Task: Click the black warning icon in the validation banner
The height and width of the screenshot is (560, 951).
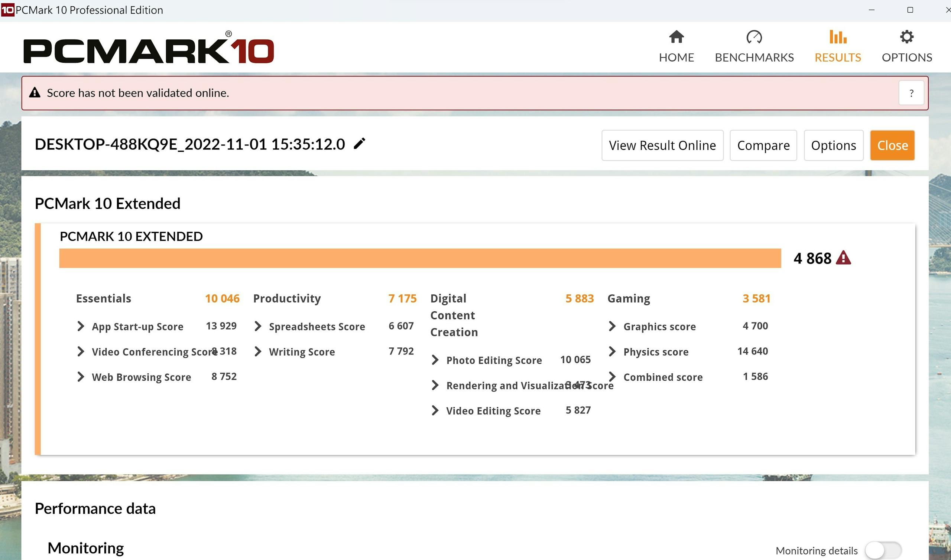Action: (35, 92)
